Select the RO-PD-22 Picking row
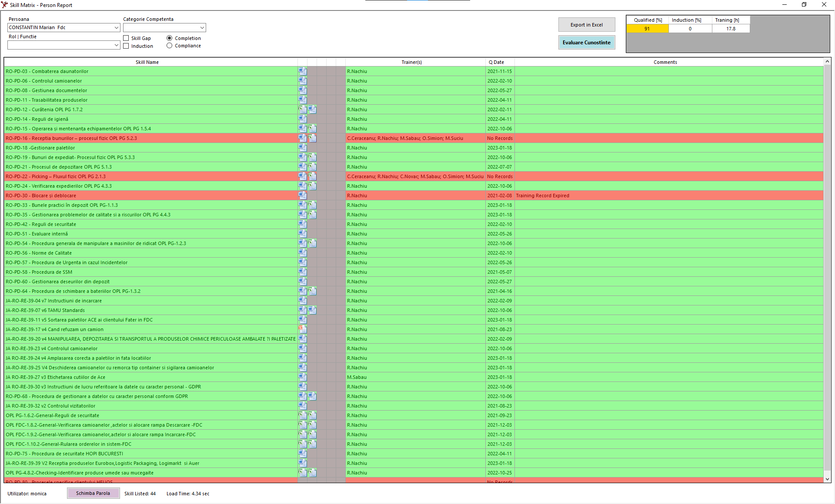The image size is (835, 504). tap(414, 176)
